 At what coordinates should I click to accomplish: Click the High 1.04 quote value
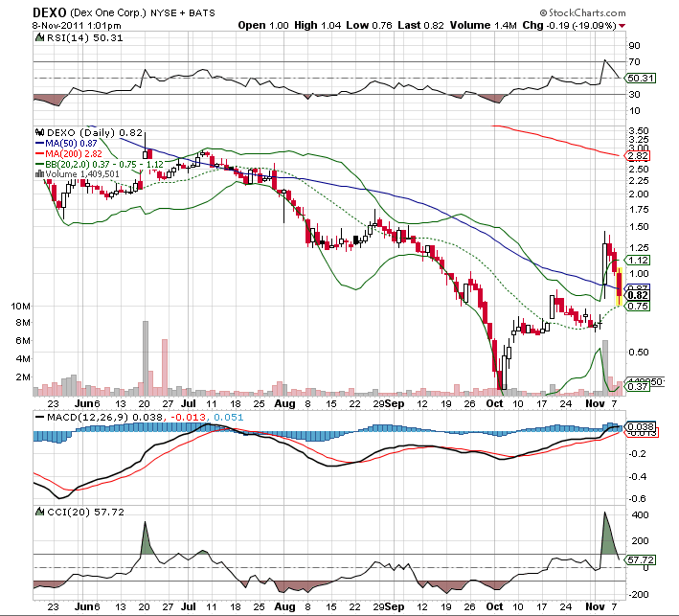(x=318, y=25)
